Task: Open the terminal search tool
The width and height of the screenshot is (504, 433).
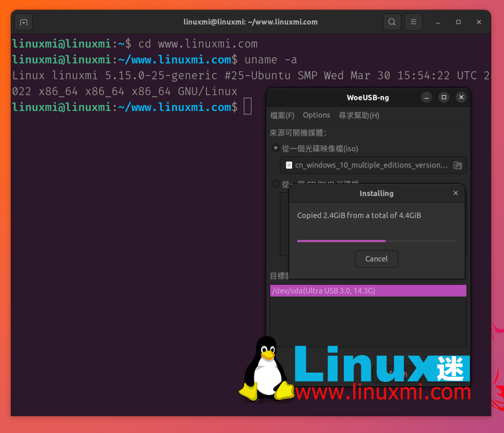Action: click(392, 22)
